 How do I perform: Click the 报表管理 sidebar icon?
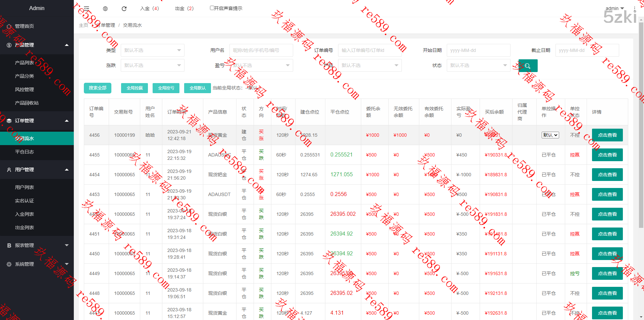point(9,245)
